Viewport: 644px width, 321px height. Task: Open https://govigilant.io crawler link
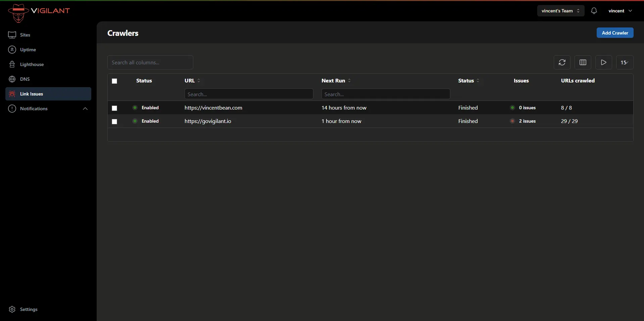click(208, 121)
